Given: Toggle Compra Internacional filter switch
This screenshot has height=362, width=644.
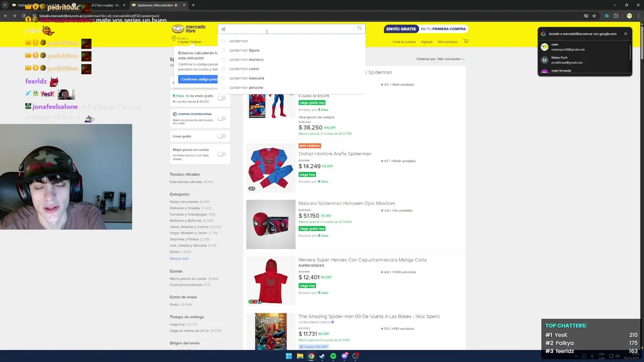Looking at the screenshot, I should [221, 119].
